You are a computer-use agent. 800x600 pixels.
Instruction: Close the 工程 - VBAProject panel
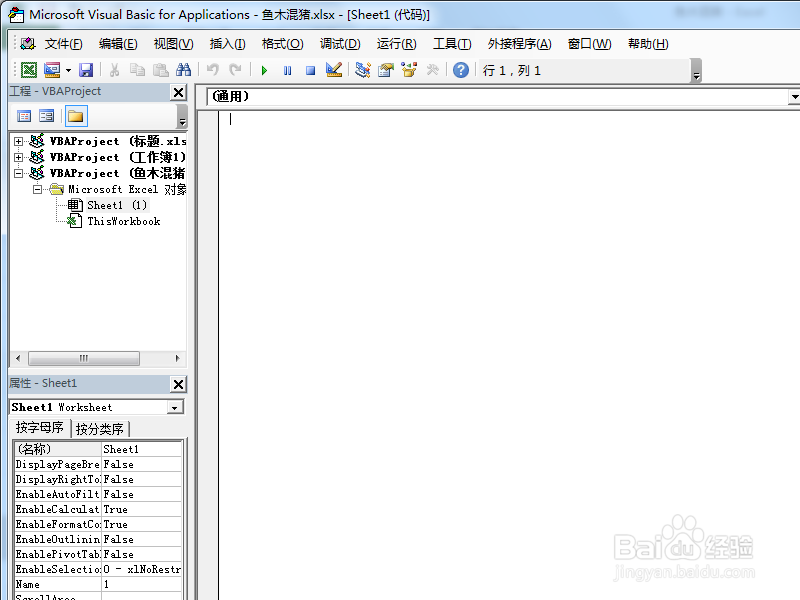(x=179, y=92)
